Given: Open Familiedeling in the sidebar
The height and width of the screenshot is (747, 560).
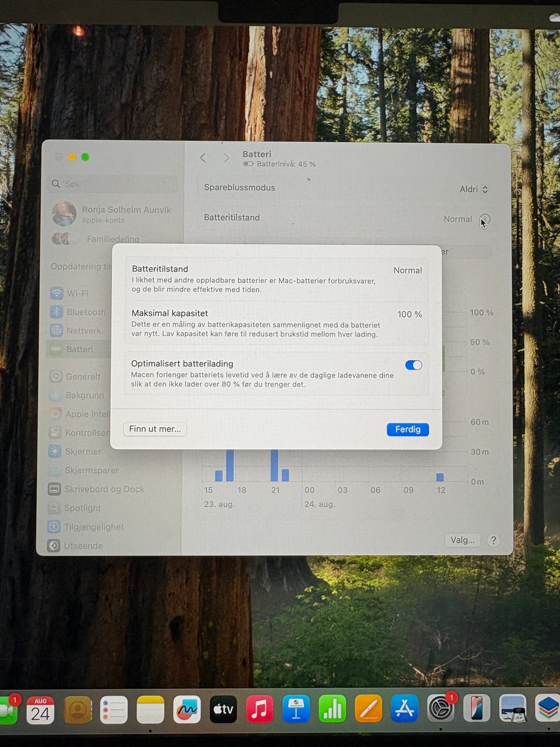Looking at the screenshot, I should pos(96,239).
